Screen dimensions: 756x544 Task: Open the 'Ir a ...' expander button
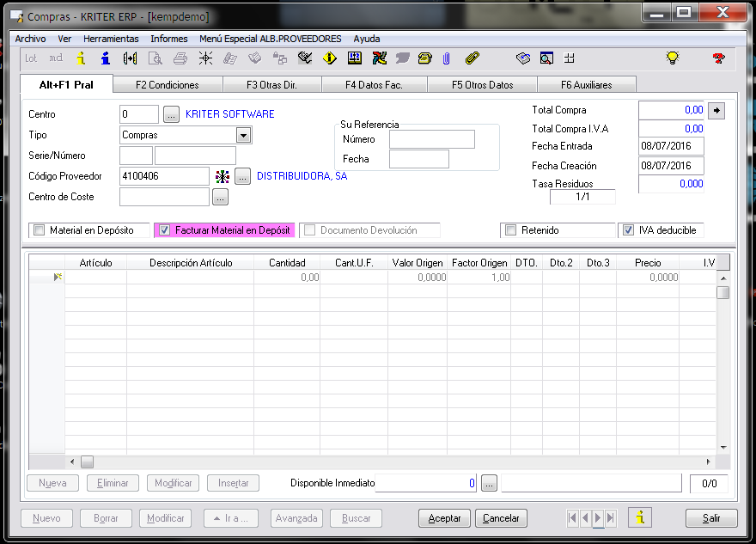231,518
